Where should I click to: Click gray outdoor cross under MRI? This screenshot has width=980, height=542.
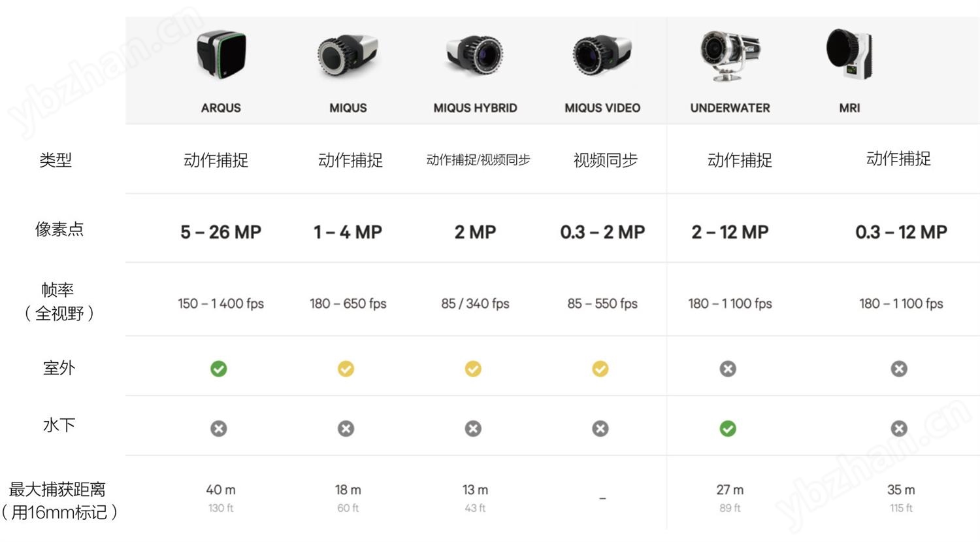(x=899, y=369)
